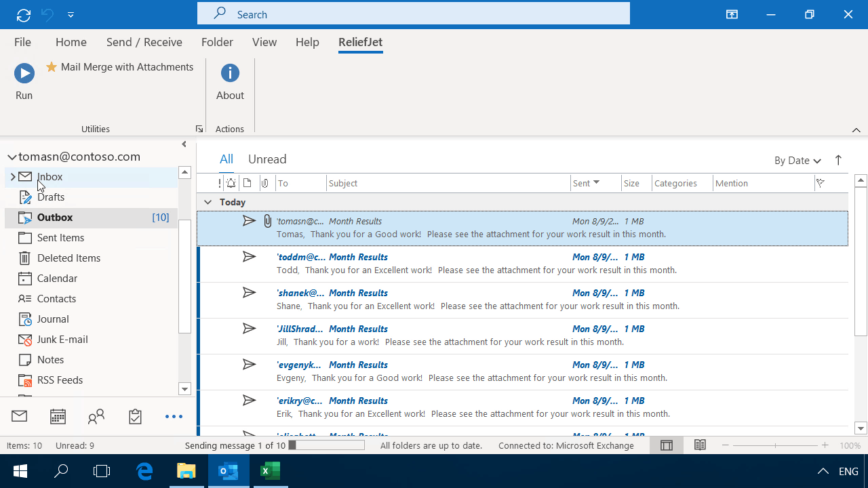Screen dimensions: 868x488
Task: Click inside the Search field
Action: [413, 13]
